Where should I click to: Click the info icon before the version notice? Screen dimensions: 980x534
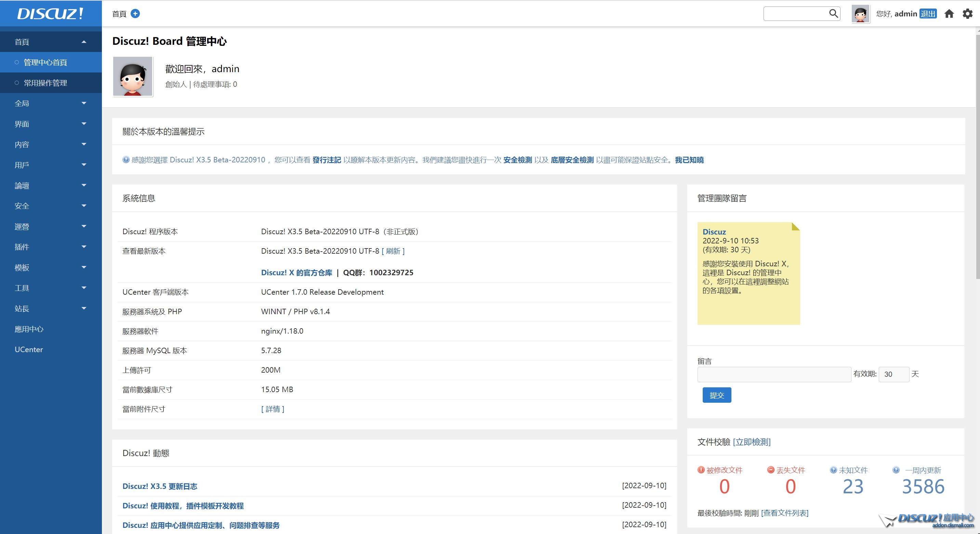[x=126, y=160]
